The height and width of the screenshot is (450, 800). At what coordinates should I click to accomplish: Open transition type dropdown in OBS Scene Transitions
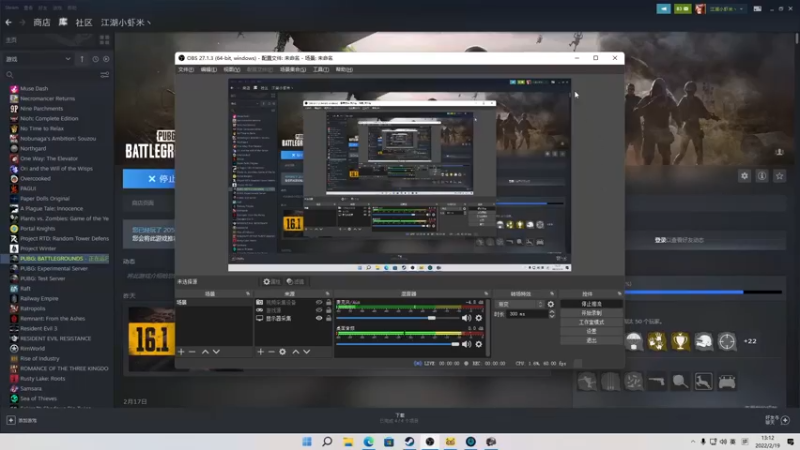[519, 304]
